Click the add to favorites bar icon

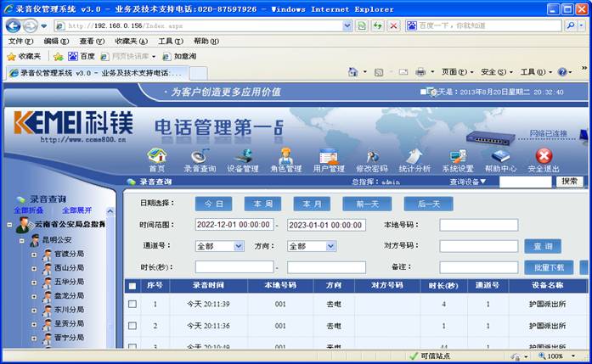(58, 57)
